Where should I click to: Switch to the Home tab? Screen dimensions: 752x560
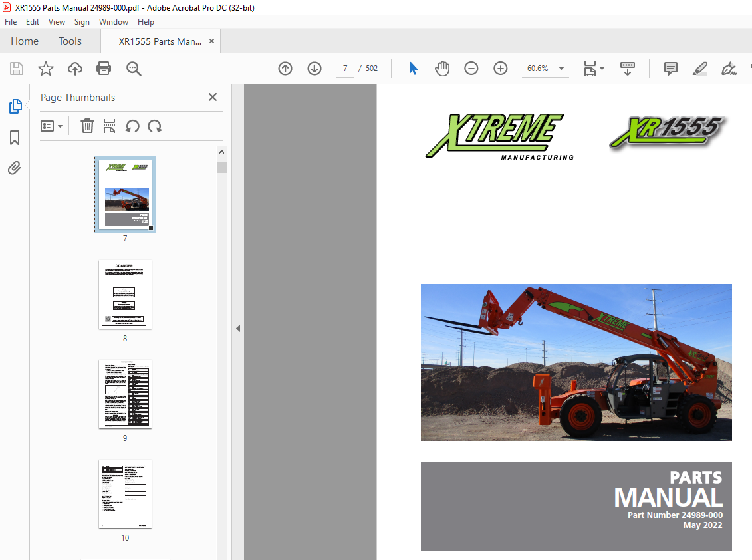(x=25, y=41)
